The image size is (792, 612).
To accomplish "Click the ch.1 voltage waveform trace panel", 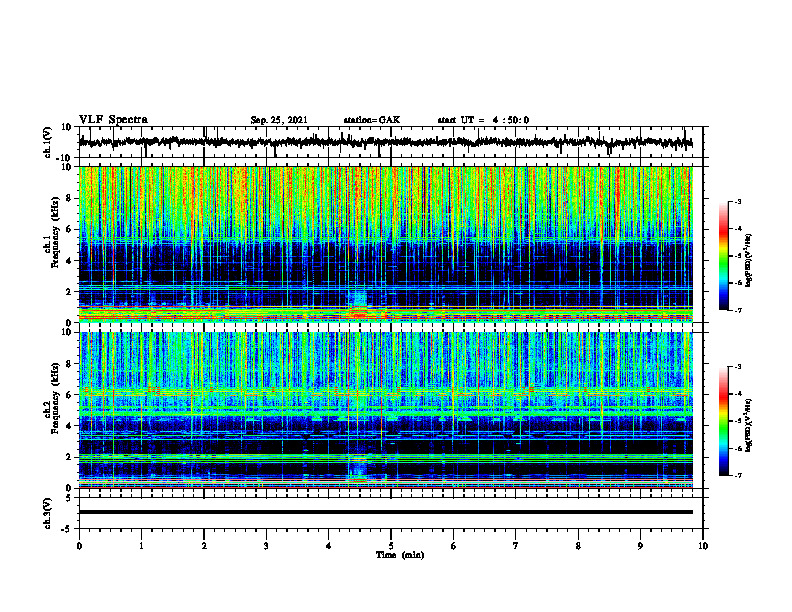I will click(x=391, y=142).
